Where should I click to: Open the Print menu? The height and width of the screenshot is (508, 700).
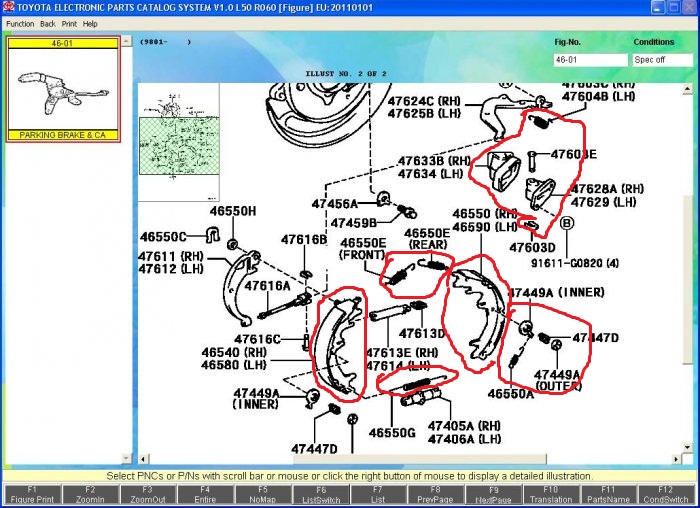(x=68, y=23)
